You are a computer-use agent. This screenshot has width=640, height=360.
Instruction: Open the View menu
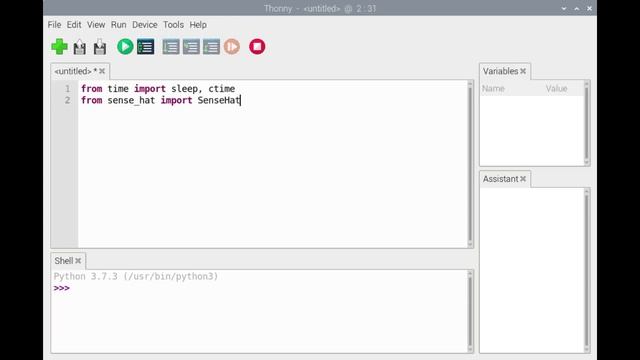point(96,24)
